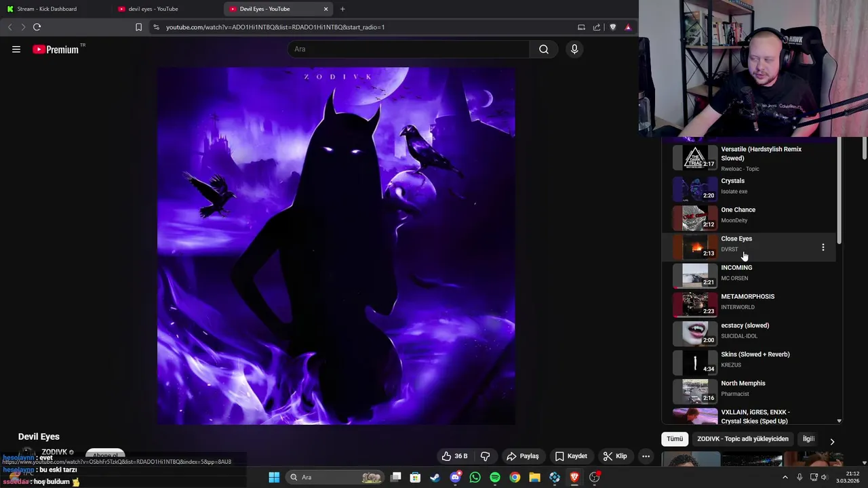This screenshot has height=488, width=868.
Task: Open a new browser tab with plus
Action: 342,9
